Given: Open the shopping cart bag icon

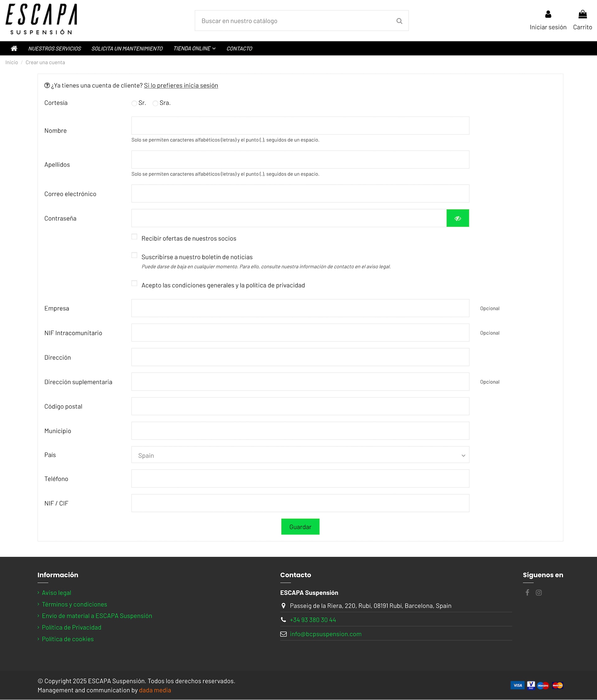Looking at the screenshot, I should click(x=582, y=14).
